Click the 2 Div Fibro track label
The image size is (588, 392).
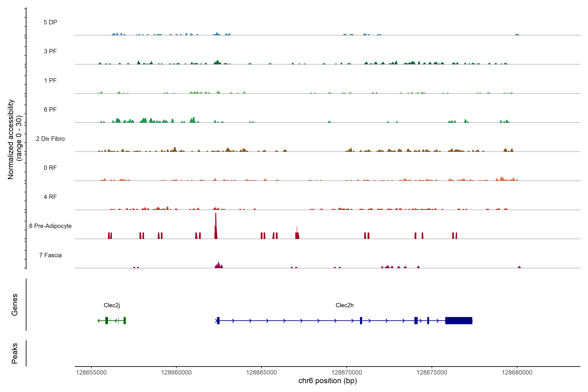(x=50, y=139)
